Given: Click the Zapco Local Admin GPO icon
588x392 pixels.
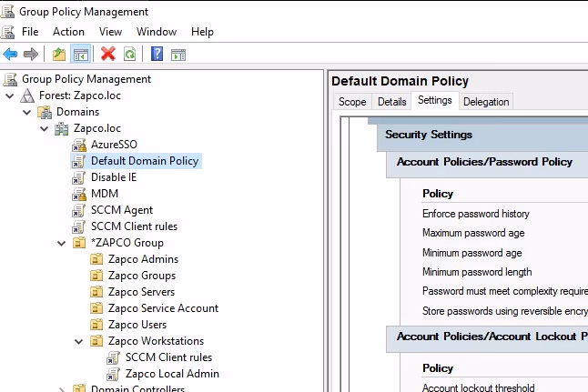Looking at the screenshot, I should [113, 374].
